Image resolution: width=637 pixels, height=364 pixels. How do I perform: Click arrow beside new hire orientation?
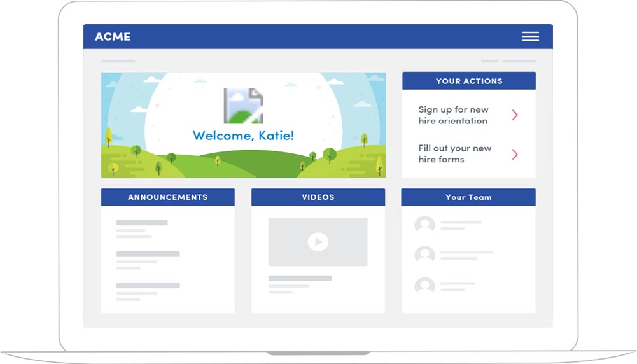click(x=515, y=115)
